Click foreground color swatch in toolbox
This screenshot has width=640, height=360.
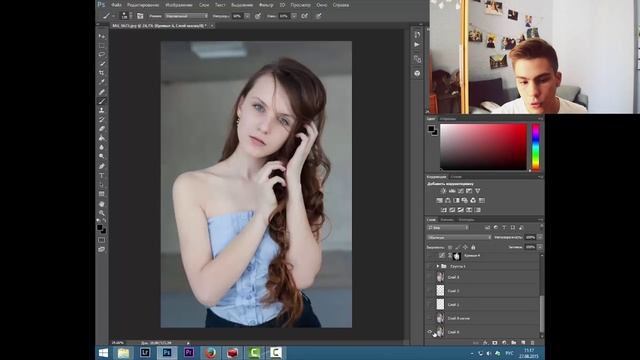pyautogui.click(x=100, y=228)
